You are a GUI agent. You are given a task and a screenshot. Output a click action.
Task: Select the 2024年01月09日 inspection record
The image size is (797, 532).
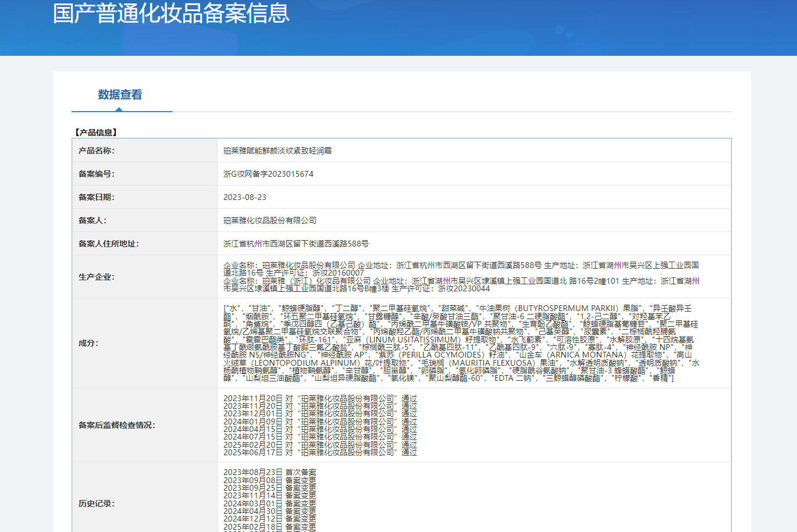point(320,422)
